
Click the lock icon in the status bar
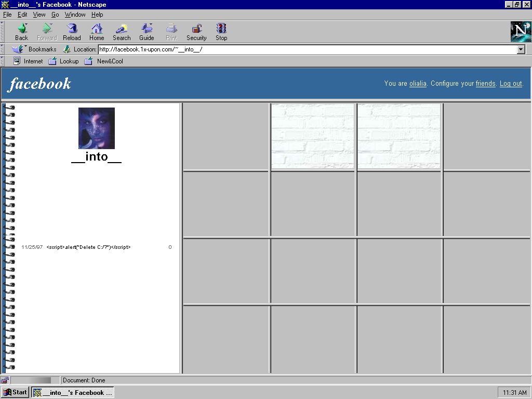pos(5,380)
